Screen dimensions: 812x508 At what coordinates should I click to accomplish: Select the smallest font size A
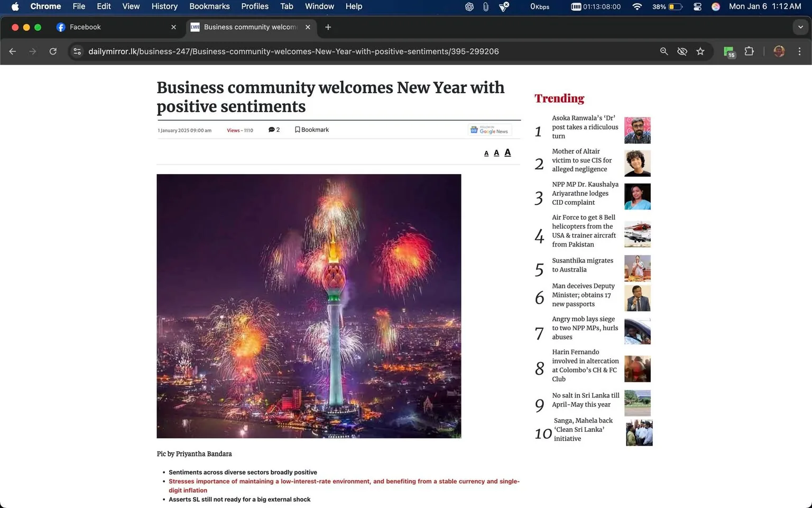point(486,153)
